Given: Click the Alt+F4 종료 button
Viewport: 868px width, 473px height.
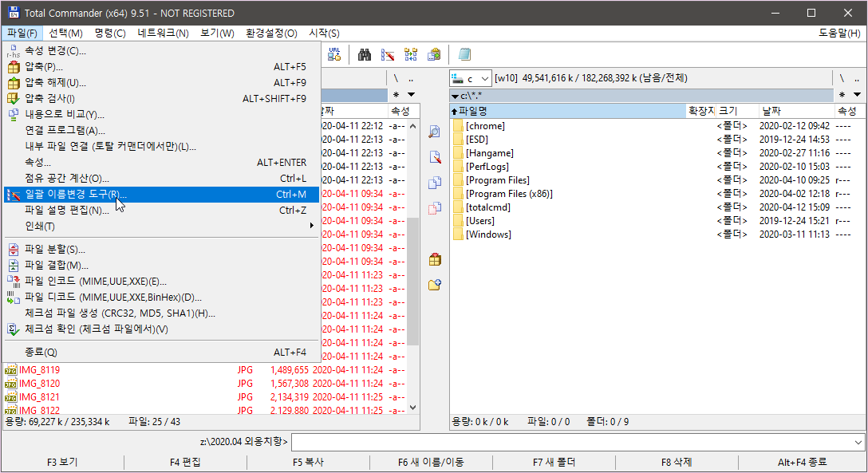Looking at the screenshot, I should coord(802,462).
